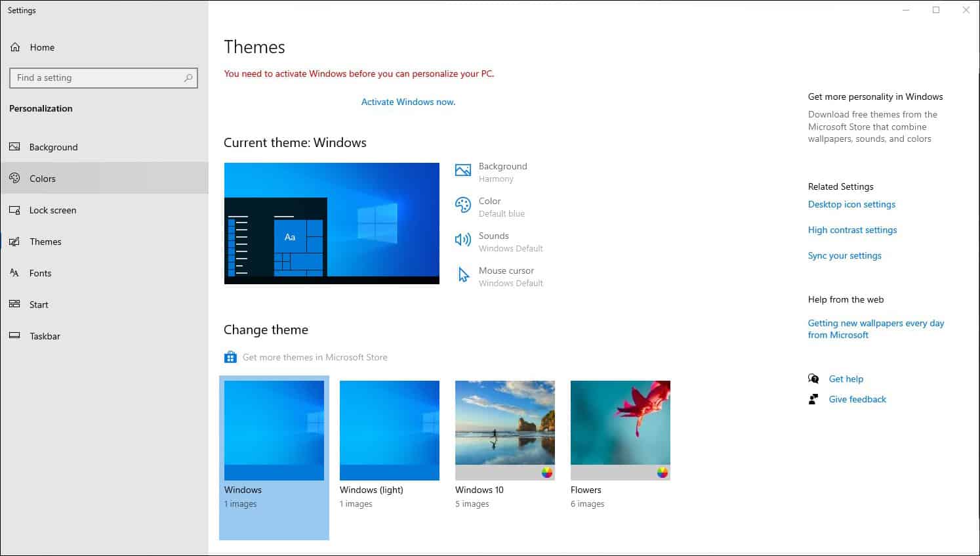Open Sounds Windows Default setting
The image size is (980, 556).
(500, 242)
